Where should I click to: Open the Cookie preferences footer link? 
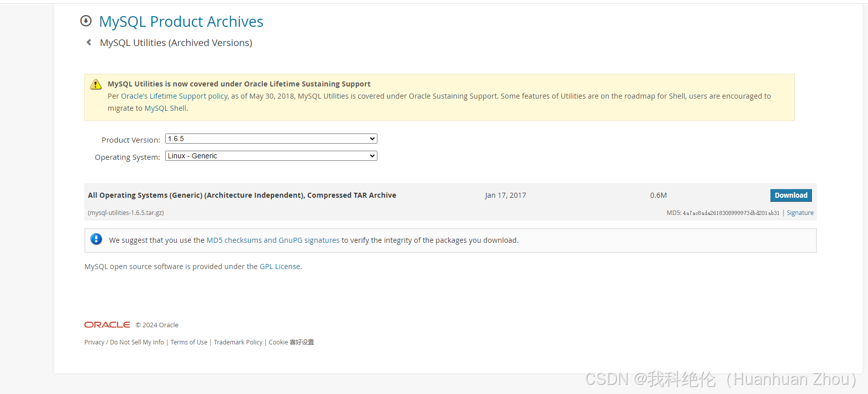[x=291, y=342]
